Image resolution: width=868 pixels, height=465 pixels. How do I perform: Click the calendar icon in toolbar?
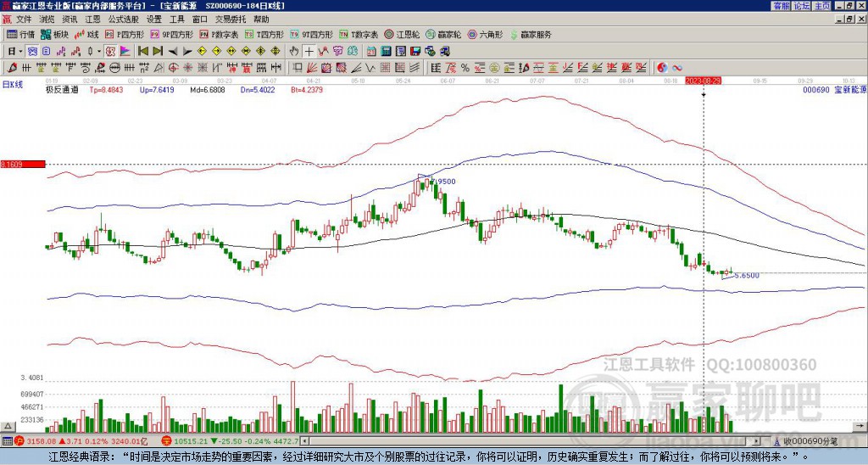click(x=371, y=52)
